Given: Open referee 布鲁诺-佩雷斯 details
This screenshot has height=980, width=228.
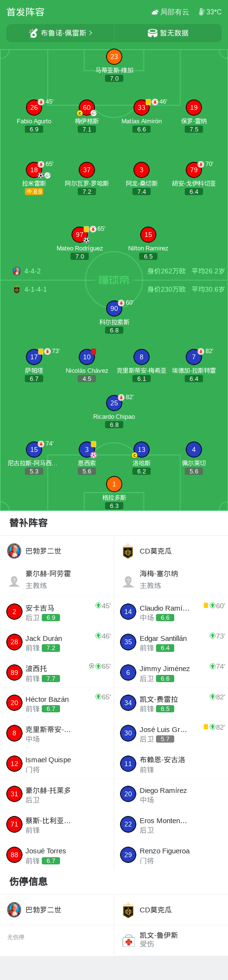Looking at the screenshot, I should click(x=60, y=33).
